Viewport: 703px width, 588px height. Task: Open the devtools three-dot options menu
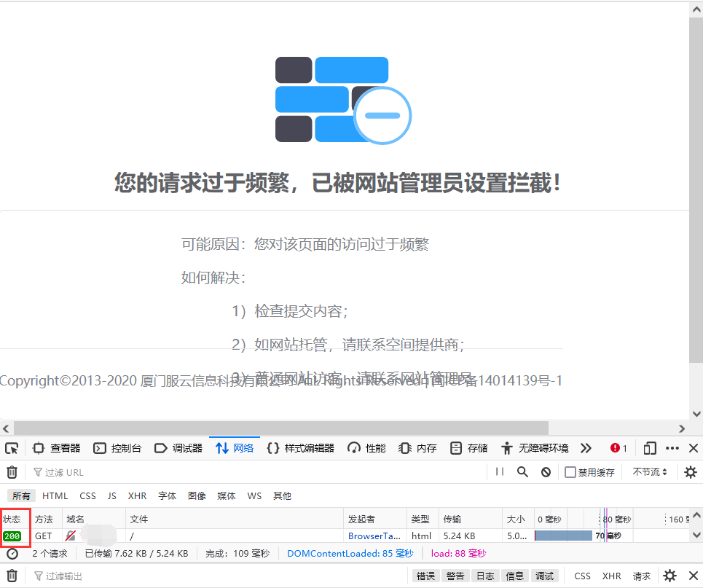tap(672, 448)
